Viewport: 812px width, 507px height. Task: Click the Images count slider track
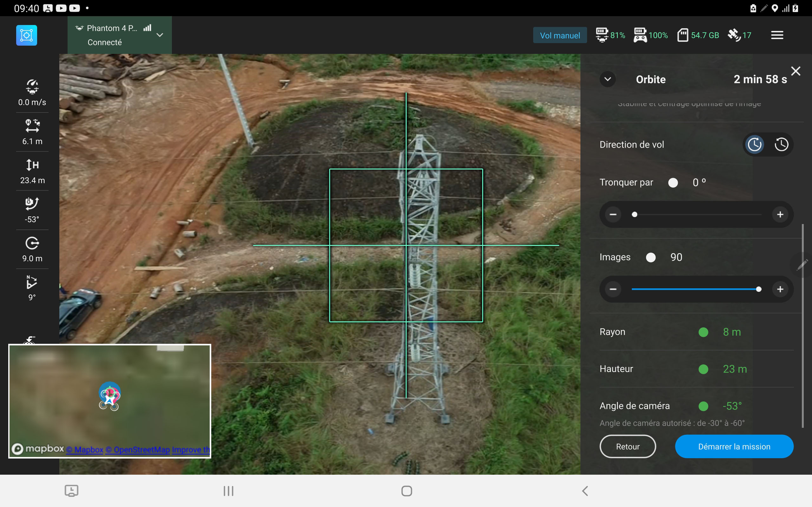[x=695, y=289]
